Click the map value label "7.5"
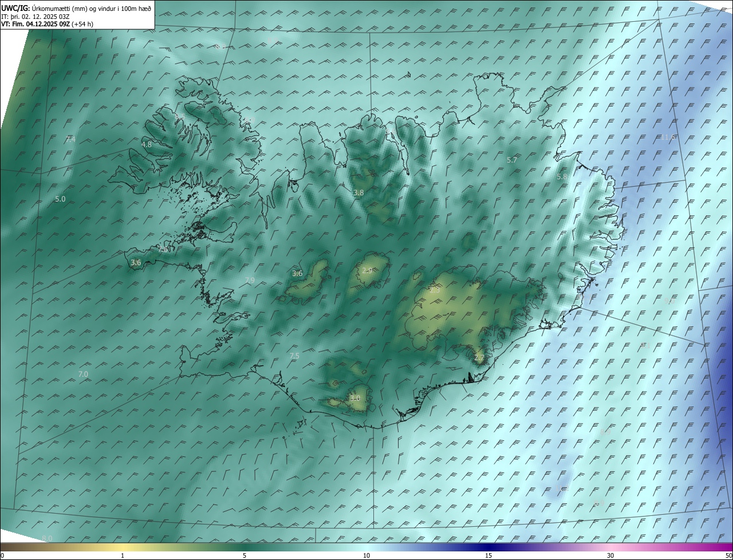Image resolution: width=733 pixels, height=560 pixels. coord(294,356)
